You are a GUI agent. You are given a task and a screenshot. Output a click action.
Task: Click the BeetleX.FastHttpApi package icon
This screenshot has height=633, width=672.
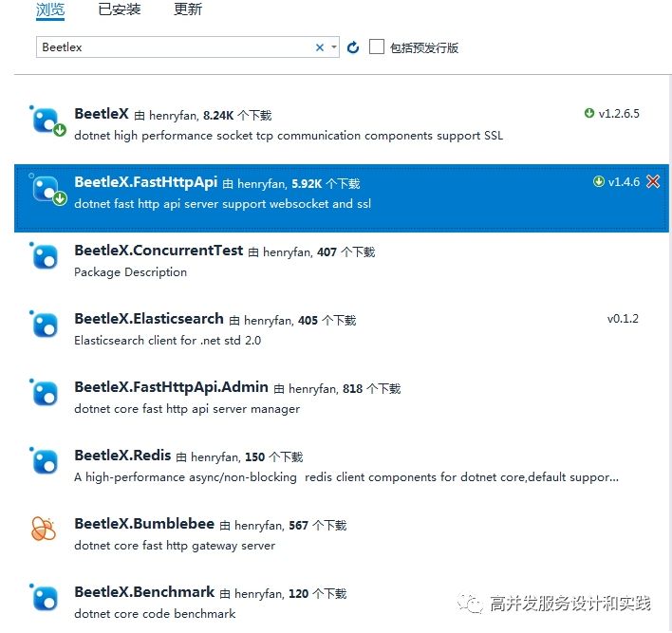coord(47,189)
